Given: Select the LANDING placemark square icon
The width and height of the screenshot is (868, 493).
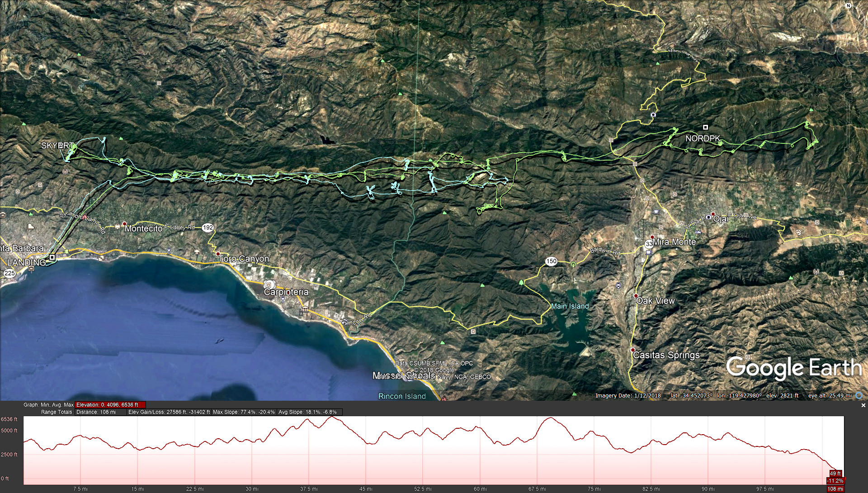Looking at the screenshot, I should 52,257.
